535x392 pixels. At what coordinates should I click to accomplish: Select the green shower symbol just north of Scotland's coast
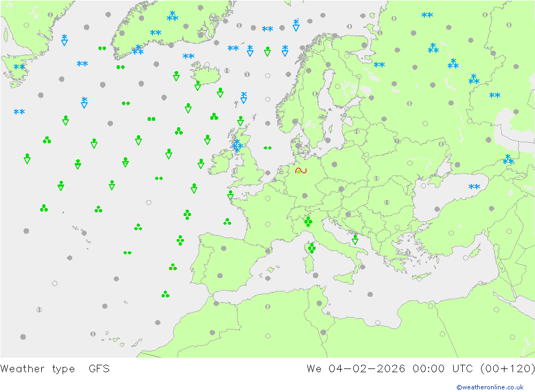click(x=241, y=121)
